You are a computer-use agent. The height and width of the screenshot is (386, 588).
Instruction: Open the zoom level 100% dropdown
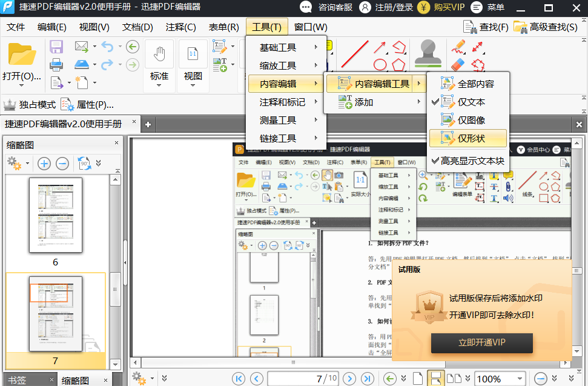pos(520,379)
